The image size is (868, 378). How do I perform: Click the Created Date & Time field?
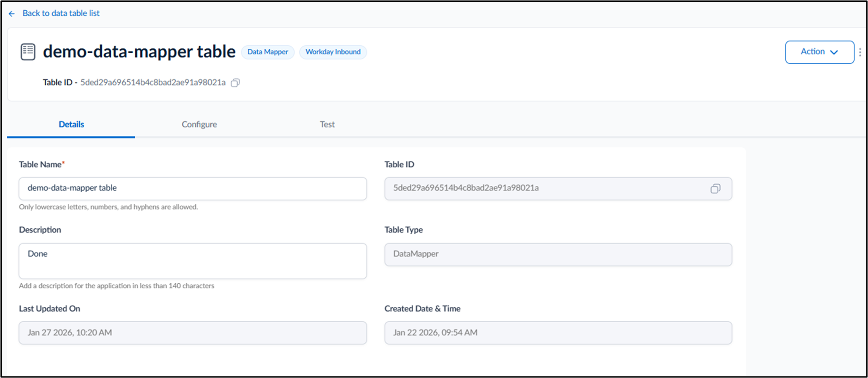point(558,333)
